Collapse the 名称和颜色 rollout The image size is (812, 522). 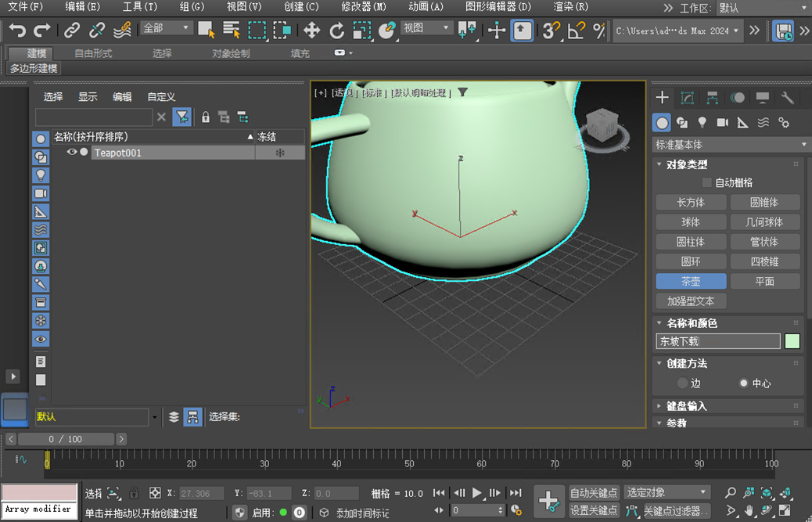point(659,323)
